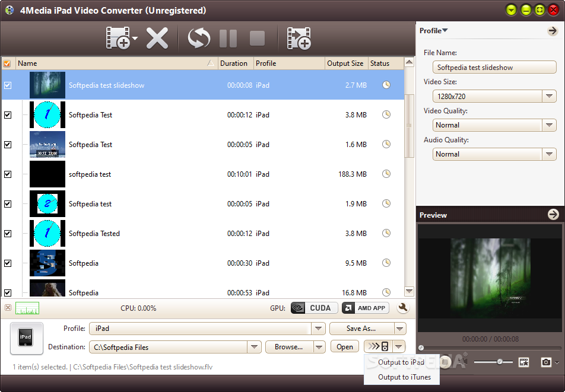This screenshot has height=392, width=565.
Task: Click status clock of Softpedia test slideshow
Action: [386, 85]
